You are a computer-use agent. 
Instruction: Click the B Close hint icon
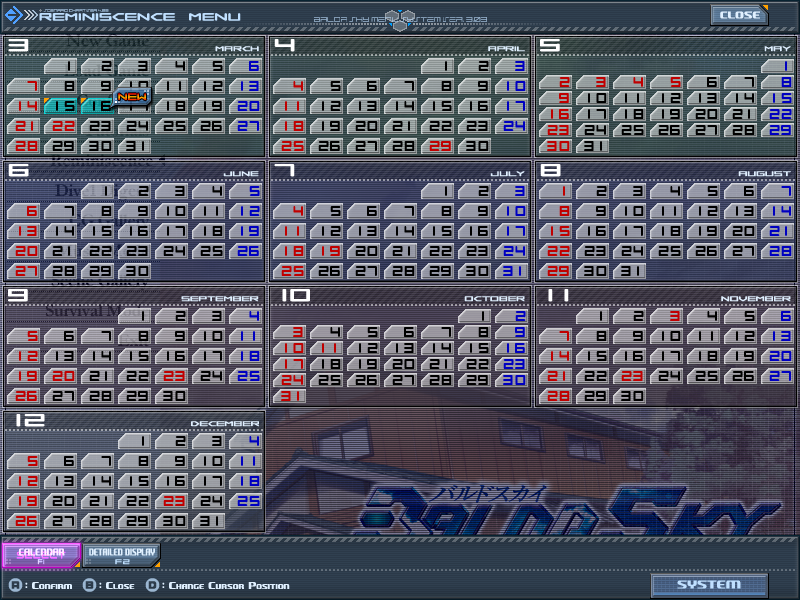(90, 585)
